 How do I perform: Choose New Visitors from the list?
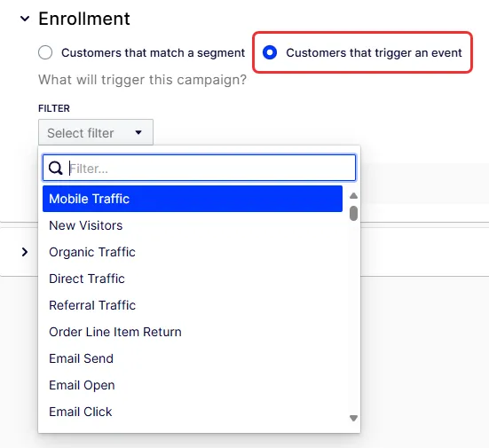coord(193,225)
